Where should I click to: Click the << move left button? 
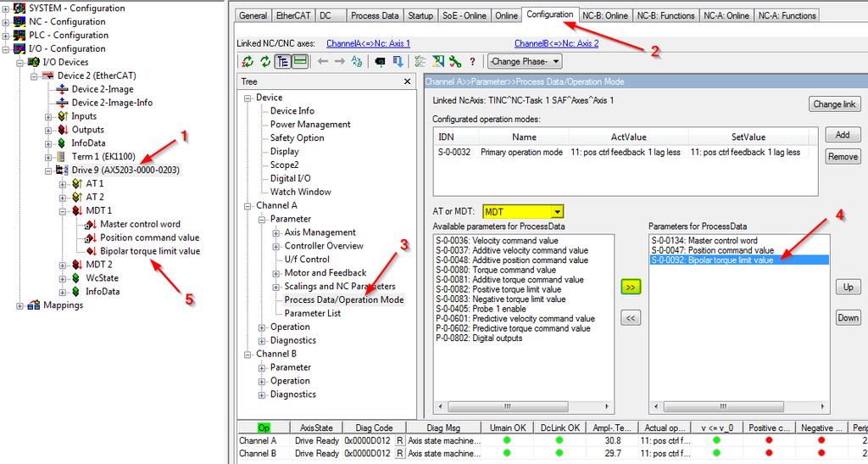point(631,317)
